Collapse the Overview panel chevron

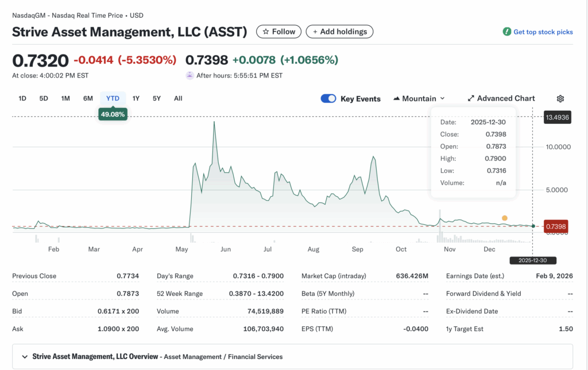(25, 356)
